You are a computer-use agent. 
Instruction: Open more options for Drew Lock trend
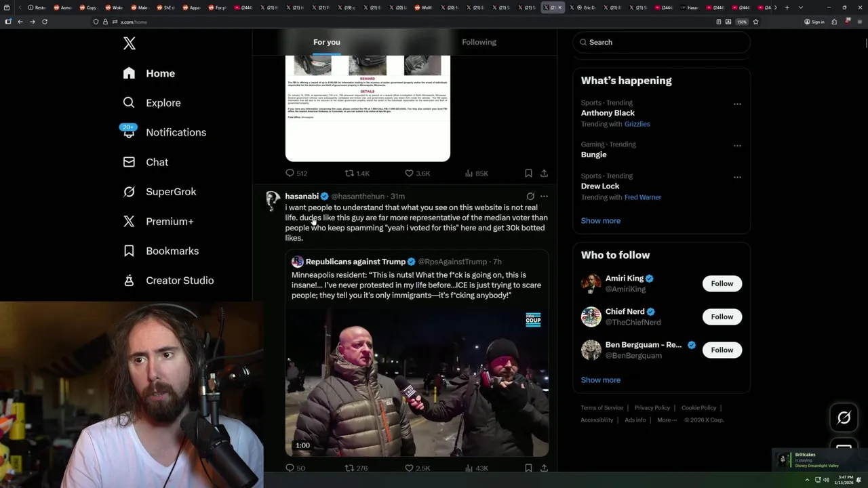pyautogui.click(x=737, y=178)
